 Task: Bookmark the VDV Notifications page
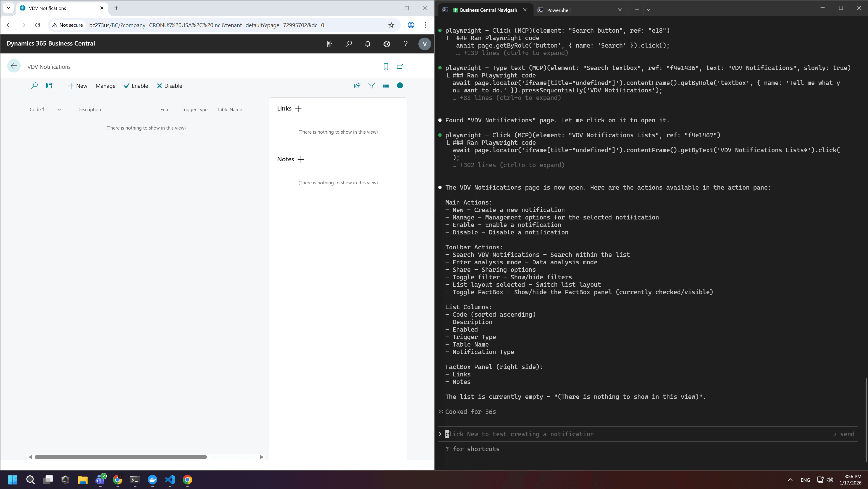386,66
